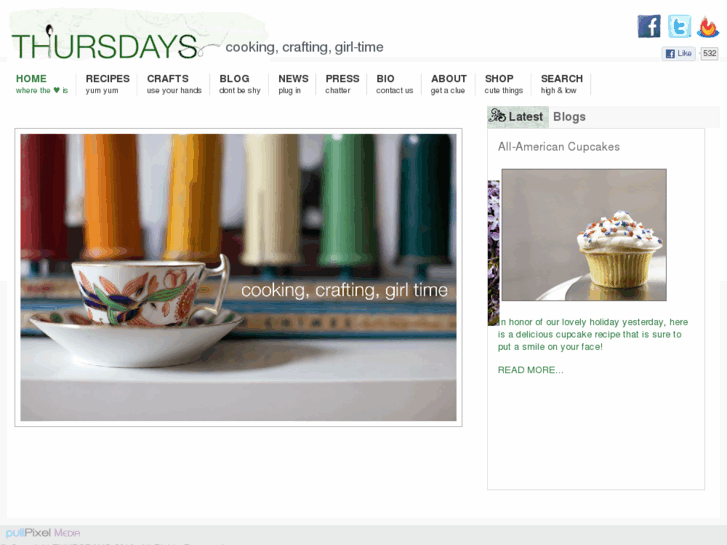Open the SEARCH high & low page
This screenshot has height=545, width=727.
pos(561,84)
